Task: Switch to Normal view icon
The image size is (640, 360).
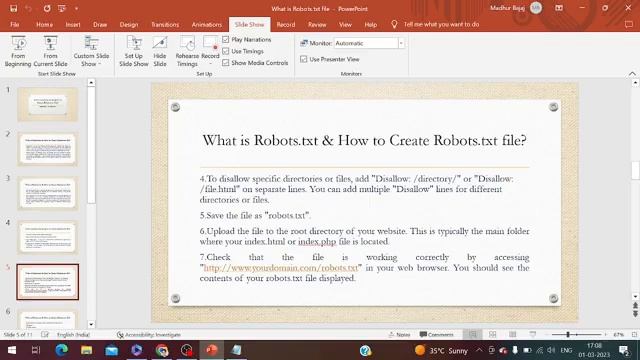Action: [x=472, y=335]
